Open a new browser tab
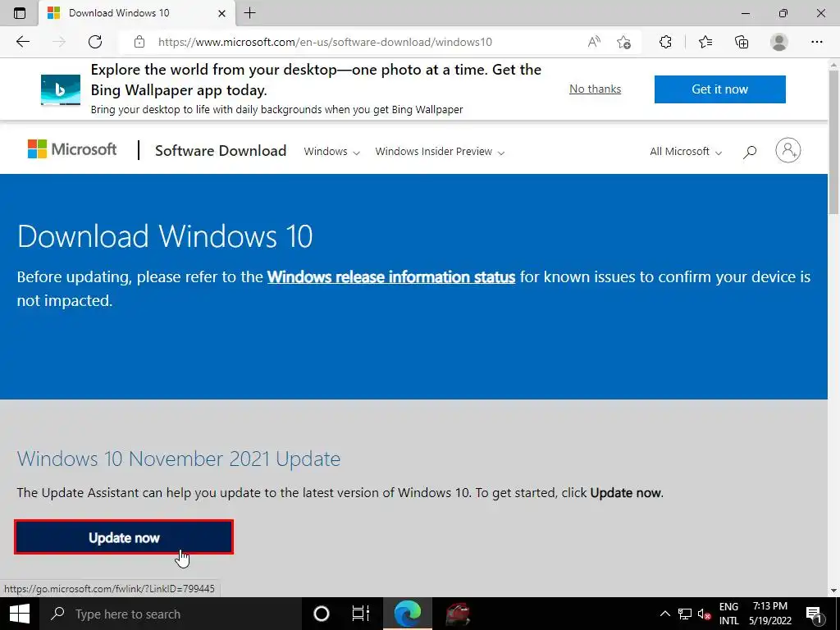Viewport: 840px width, 630px height. pos(249,13)
